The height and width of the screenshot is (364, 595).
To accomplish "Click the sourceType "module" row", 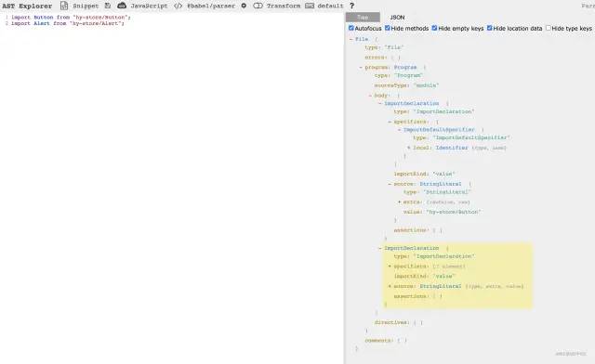I will (x=406, y=85).
